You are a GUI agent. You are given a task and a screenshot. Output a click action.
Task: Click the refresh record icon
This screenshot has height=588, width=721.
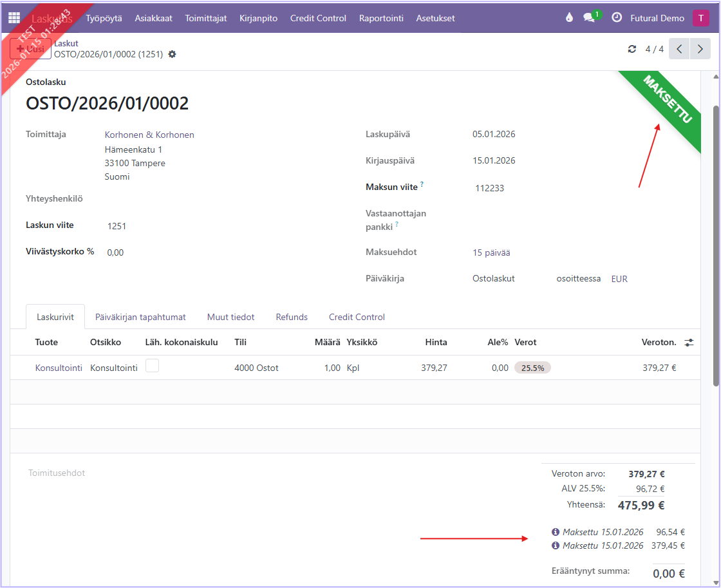632,49
